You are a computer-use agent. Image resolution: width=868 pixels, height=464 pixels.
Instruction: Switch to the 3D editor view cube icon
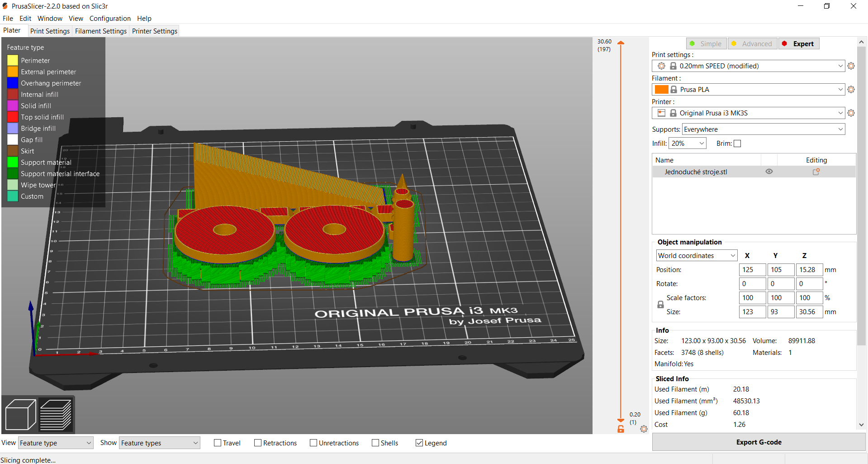coord(20,414)
